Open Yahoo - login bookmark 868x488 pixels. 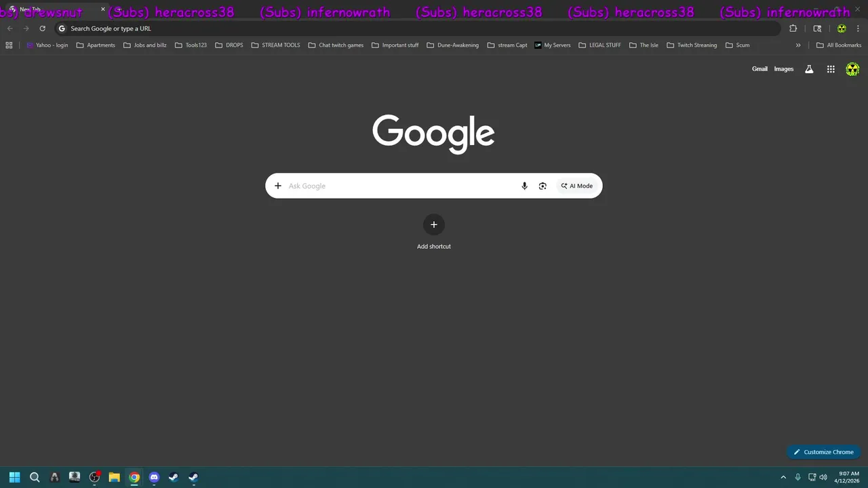47,45
